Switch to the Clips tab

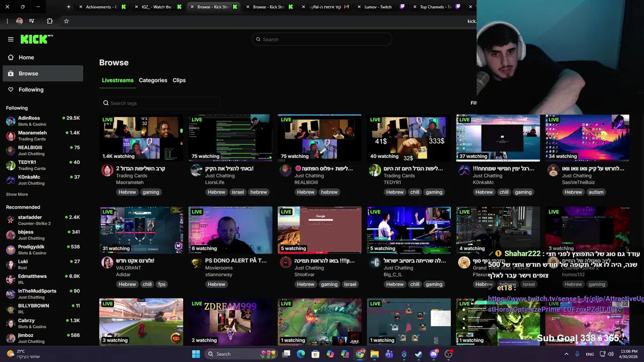tap(179, 80)
